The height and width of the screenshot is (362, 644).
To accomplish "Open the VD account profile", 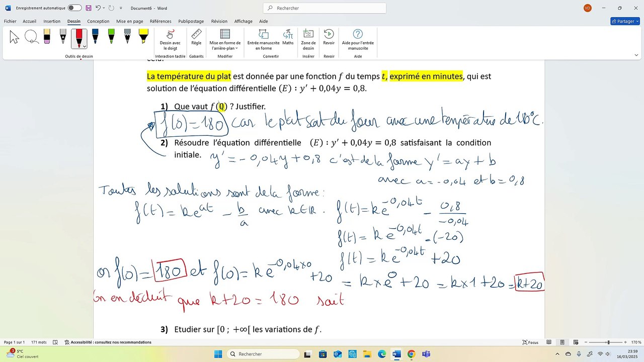I will [588, 8].
